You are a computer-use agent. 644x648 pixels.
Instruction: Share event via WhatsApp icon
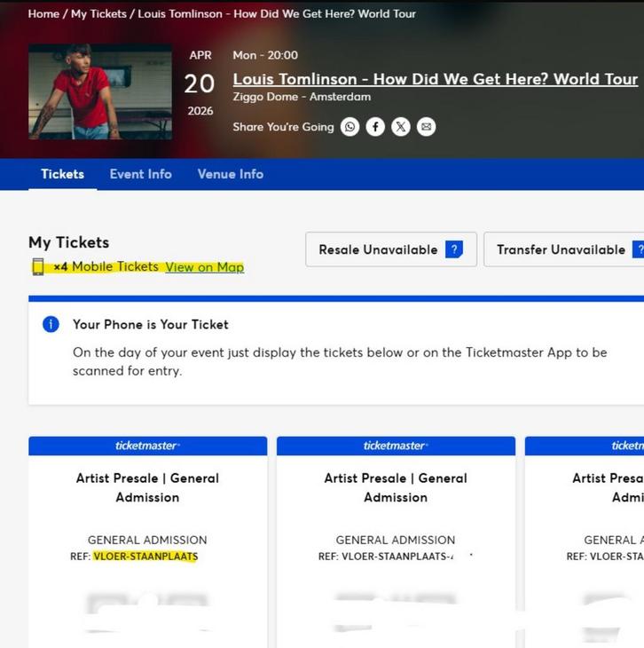click(350, 127)
